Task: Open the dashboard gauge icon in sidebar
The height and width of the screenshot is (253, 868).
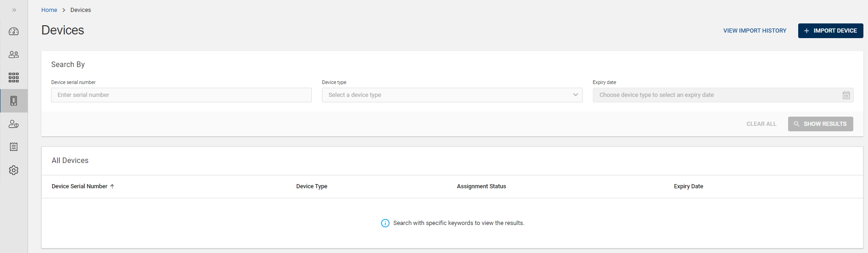Action: point(14,31)
